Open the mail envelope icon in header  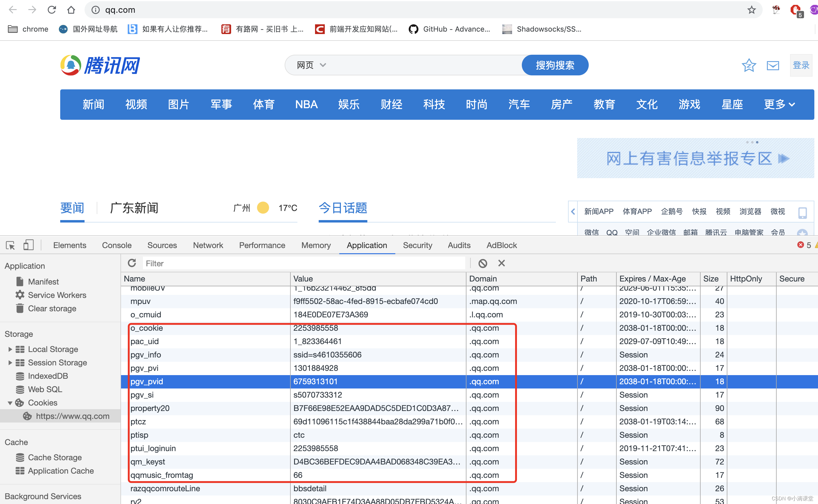[773, 66]
